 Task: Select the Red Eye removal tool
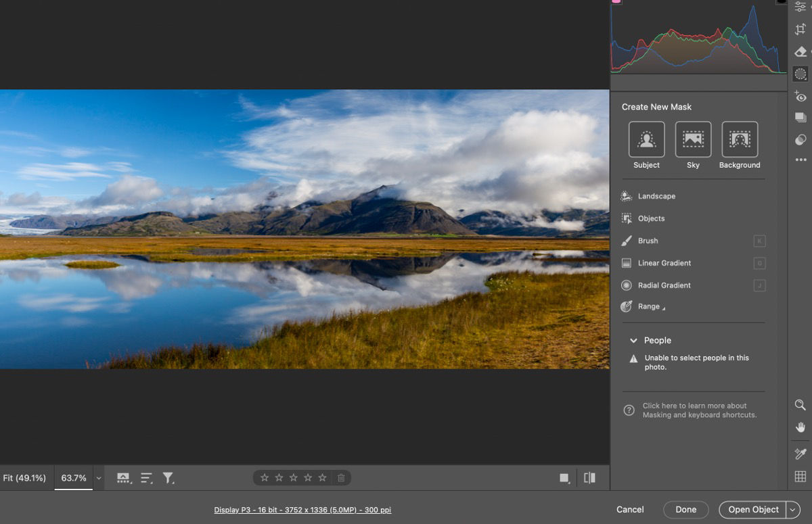pos(800,96)
